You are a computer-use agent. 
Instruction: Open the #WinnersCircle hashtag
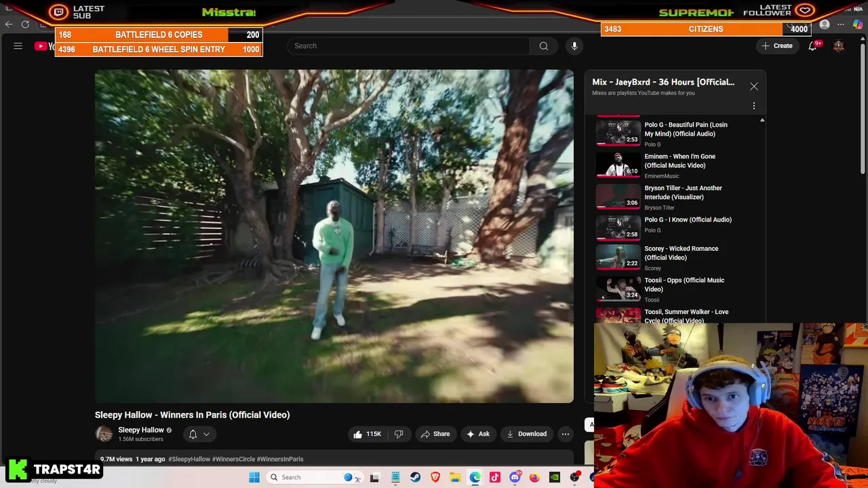tap(233, 459)
